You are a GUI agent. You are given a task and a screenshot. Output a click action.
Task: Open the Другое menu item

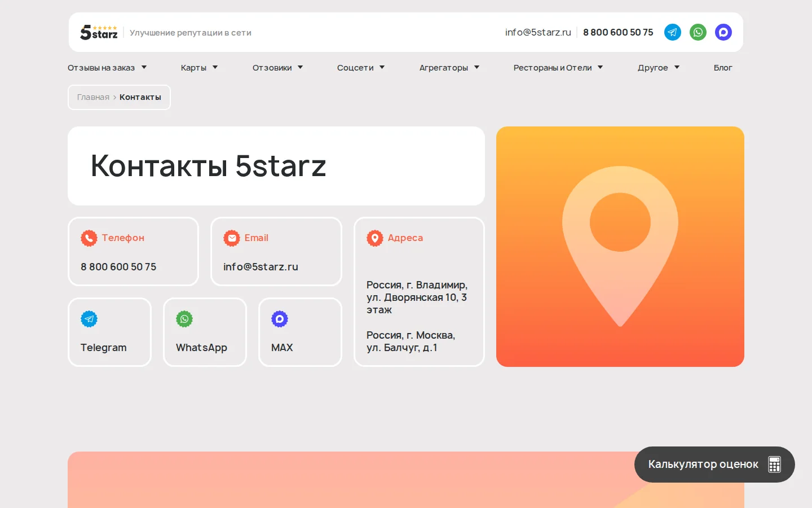coord(653,68)
